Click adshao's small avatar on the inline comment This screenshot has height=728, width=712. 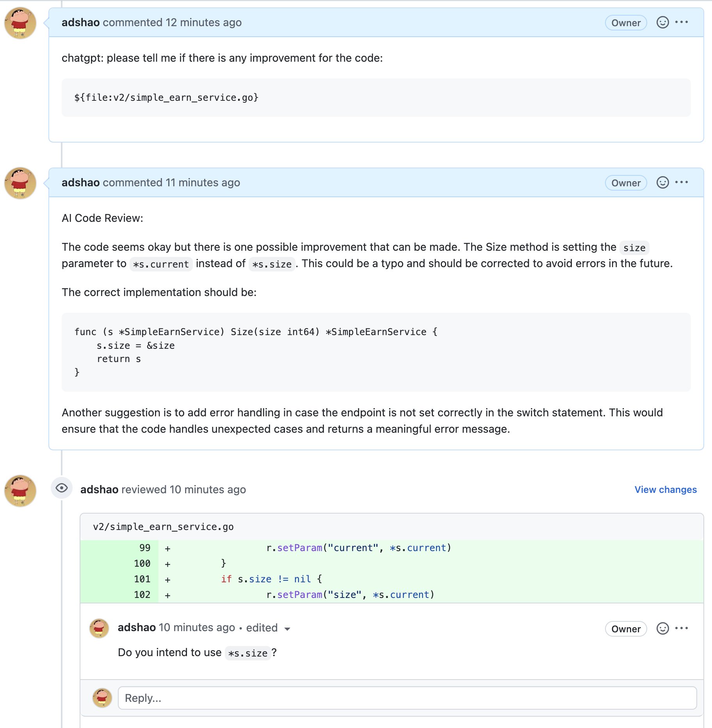(x=100, y=628)
